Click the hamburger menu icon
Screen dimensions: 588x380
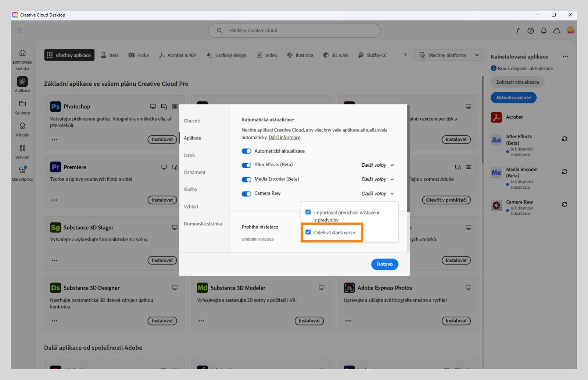(19, 30)
